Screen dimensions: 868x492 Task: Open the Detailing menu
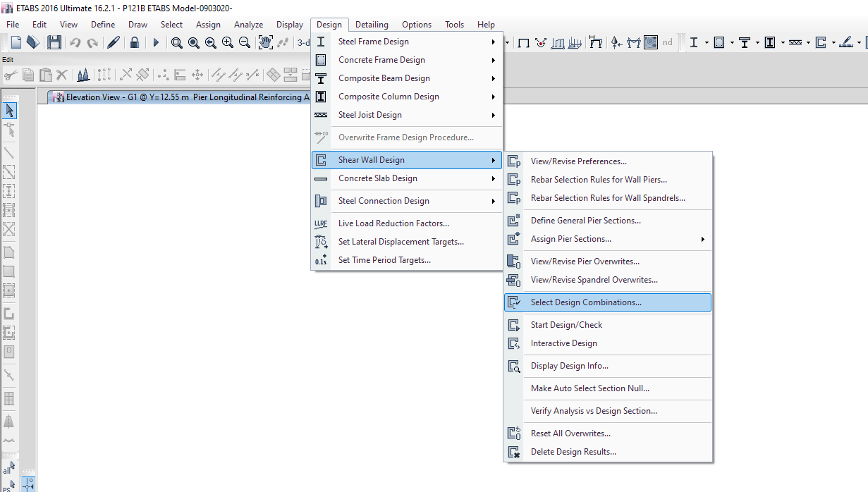[x=372, y=24]
